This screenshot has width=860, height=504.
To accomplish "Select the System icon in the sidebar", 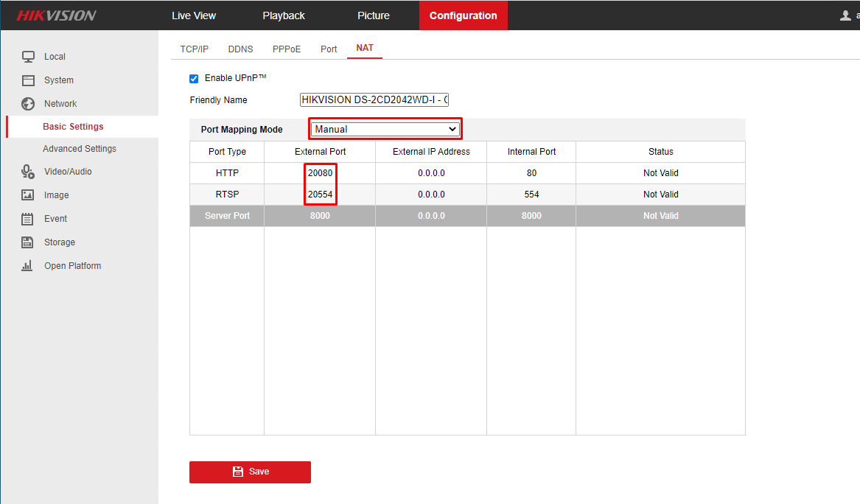I will 27,80.
